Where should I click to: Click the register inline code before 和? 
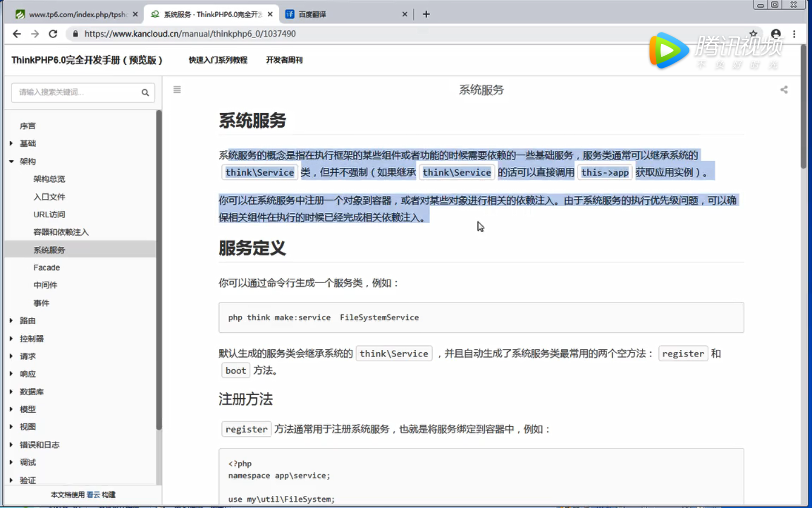tap(683, 354)
